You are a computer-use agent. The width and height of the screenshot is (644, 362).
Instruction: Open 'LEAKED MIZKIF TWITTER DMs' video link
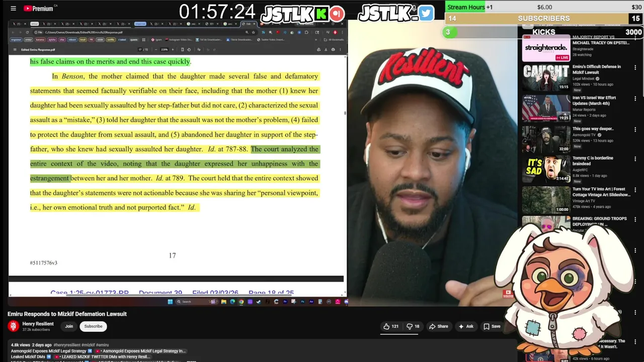point(102,357)
